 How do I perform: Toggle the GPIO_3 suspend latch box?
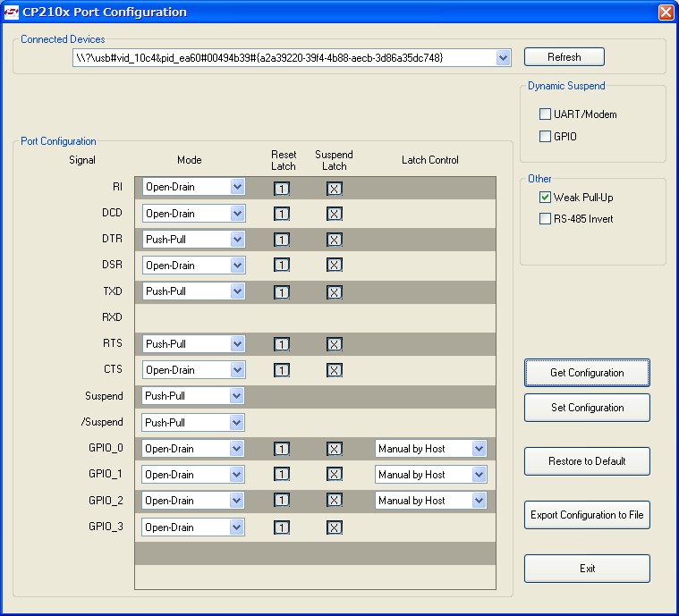[x=335, y=527]
